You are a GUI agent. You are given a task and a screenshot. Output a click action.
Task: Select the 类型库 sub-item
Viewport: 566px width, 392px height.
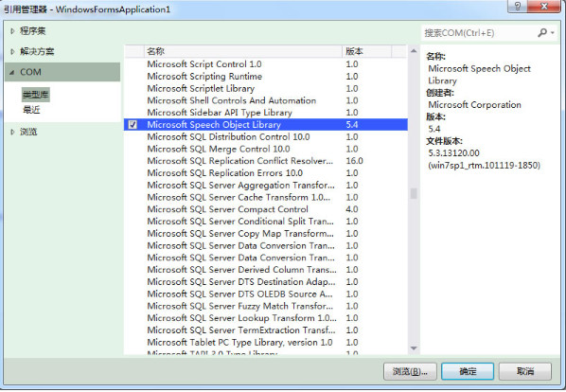35,95
